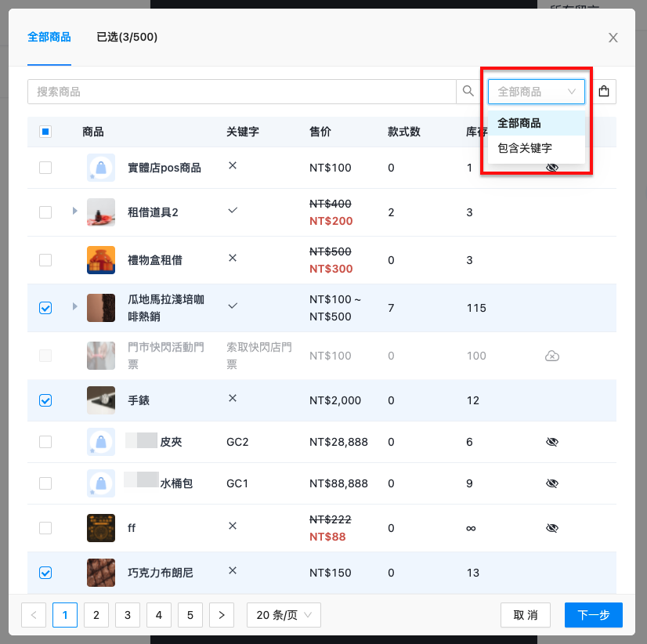Viewport: 647px width, 644px height.
Task: Click the 关键字 column header
Action: (x=243, y=132)
